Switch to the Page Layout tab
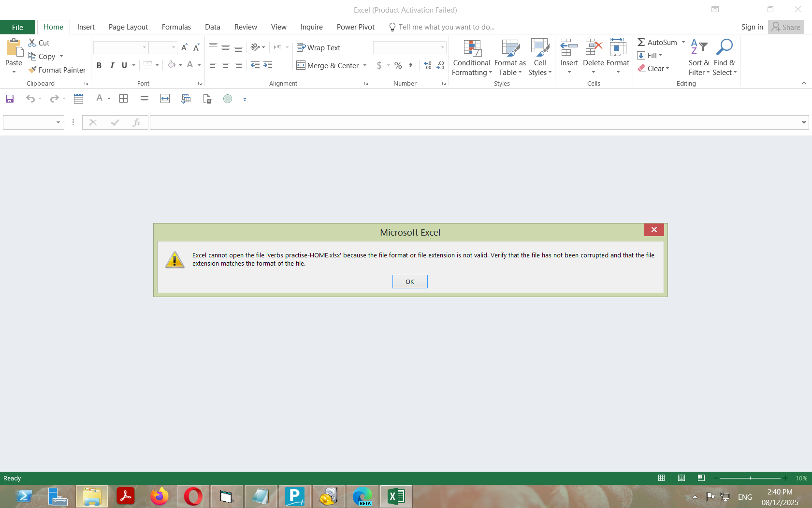The height and width of the screenshot is (508, 812). tap(128, 27)
